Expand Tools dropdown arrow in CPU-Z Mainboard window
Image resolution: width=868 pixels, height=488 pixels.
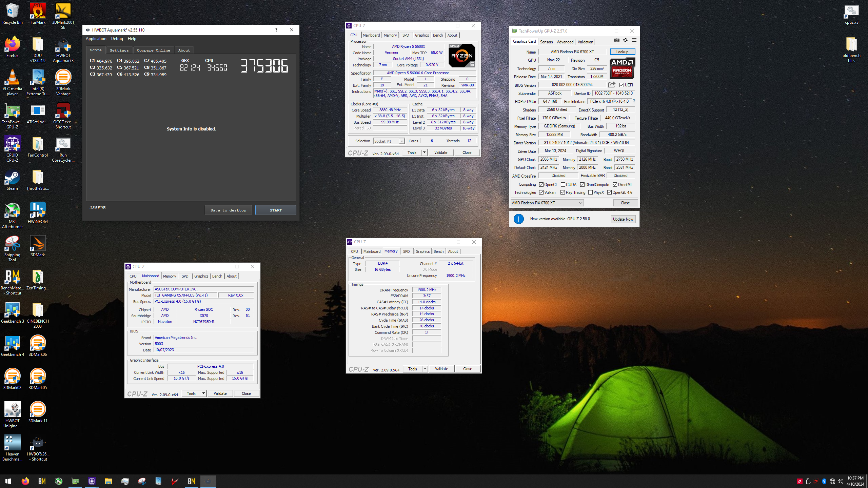click(x=203, y=393)
